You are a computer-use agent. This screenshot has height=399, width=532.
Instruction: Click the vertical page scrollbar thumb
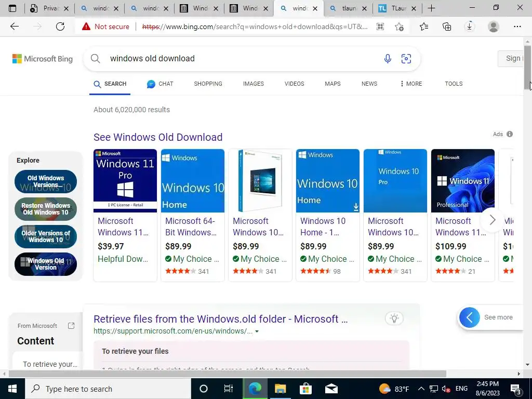pyautogui.click(x=527, y=68)
